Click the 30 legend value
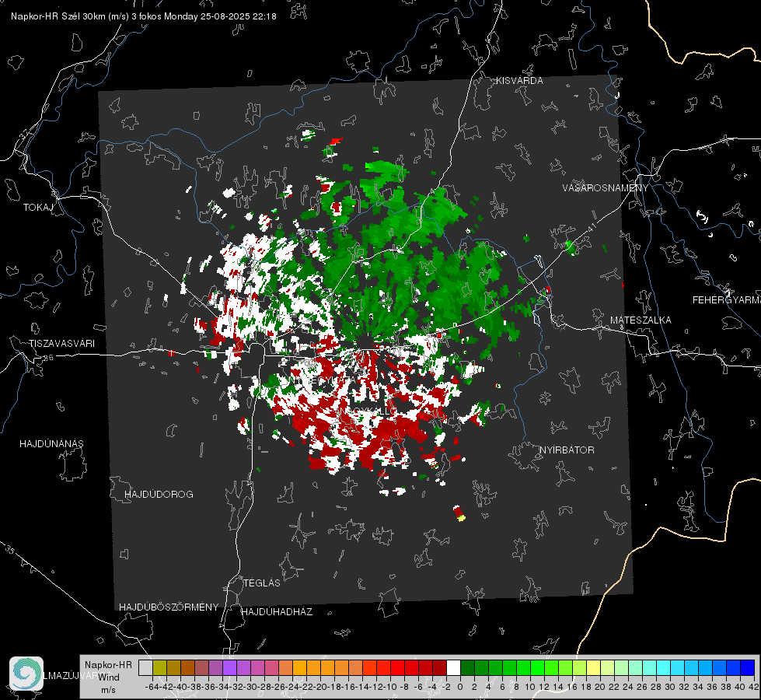 669,687
